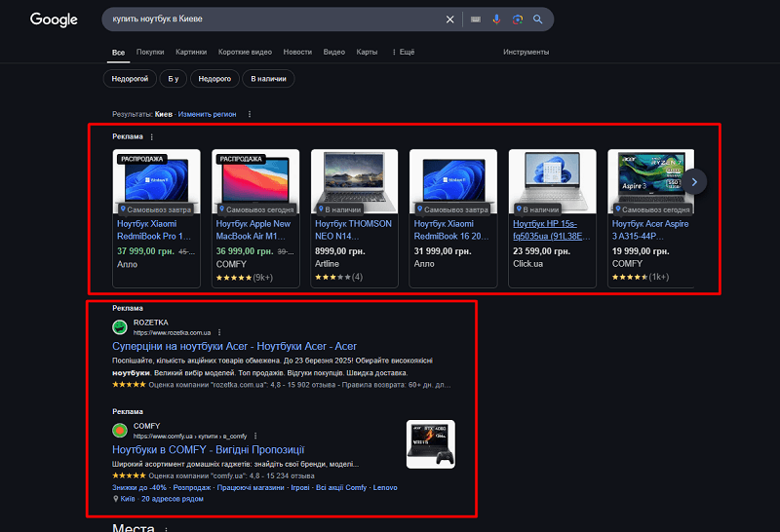This screenshot has height=532, width=780.
Task: Open three-dot menu beside Реклама carousel label
Action: coord(152,136)
